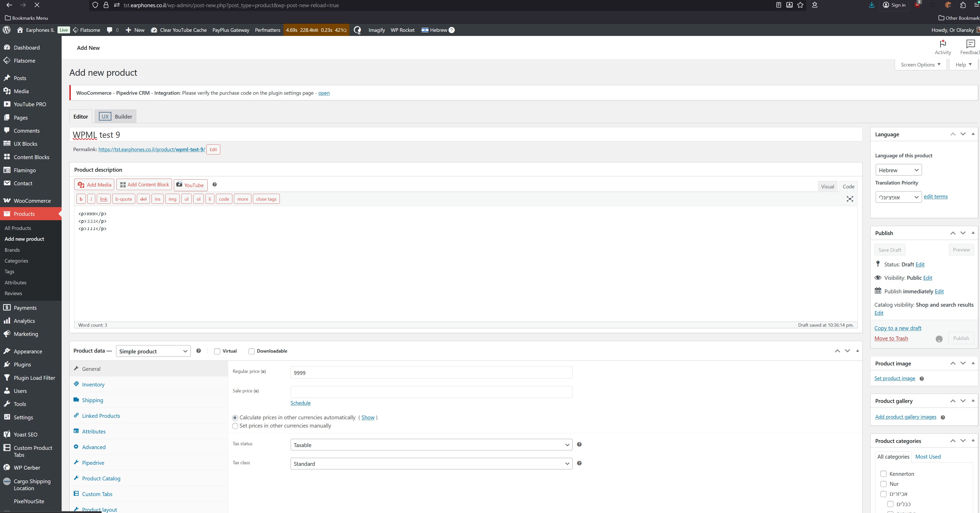The height and width of the screenshot is (513, 980).
Task: Enable the Virtual product checkbox
Action: [x=217, y=351]
